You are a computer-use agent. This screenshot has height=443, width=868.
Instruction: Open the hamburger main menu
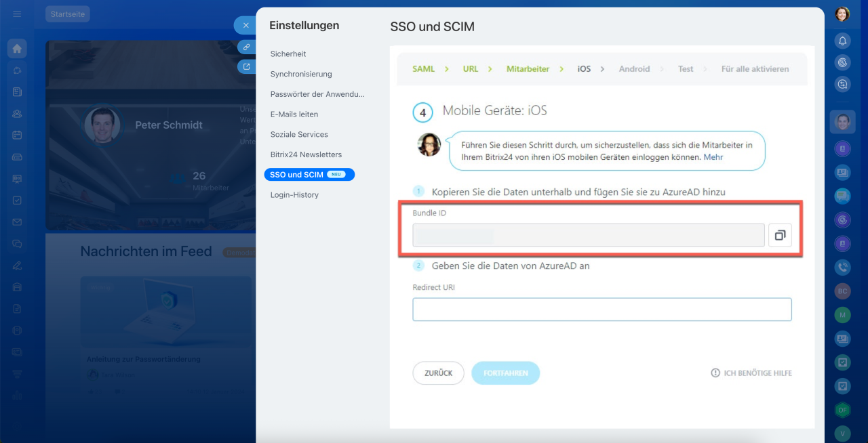click(17, 14)
